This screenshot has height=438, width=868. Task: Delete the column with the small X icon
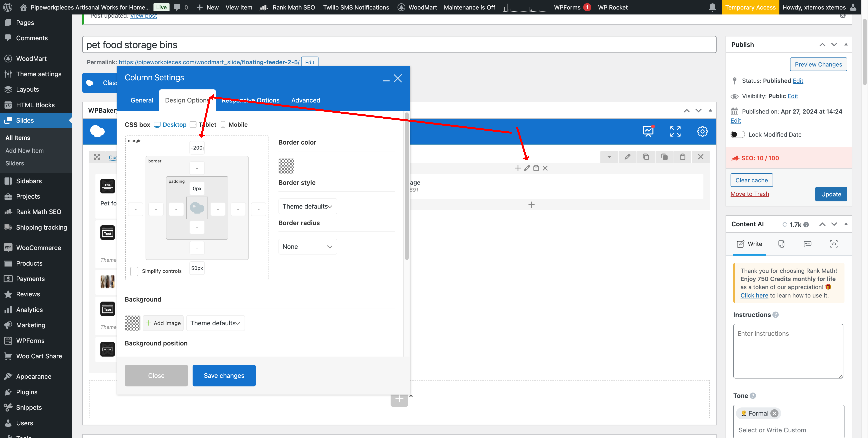(545, 168)
